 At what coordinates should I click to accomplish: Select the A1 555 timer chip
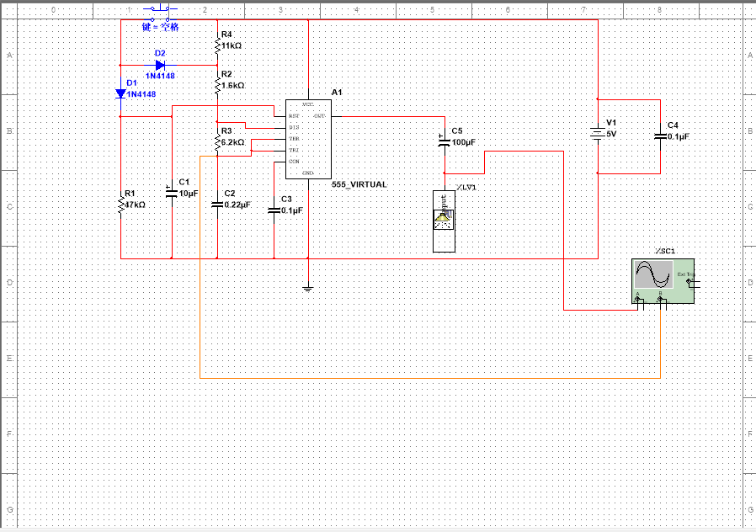coord(309,139)
